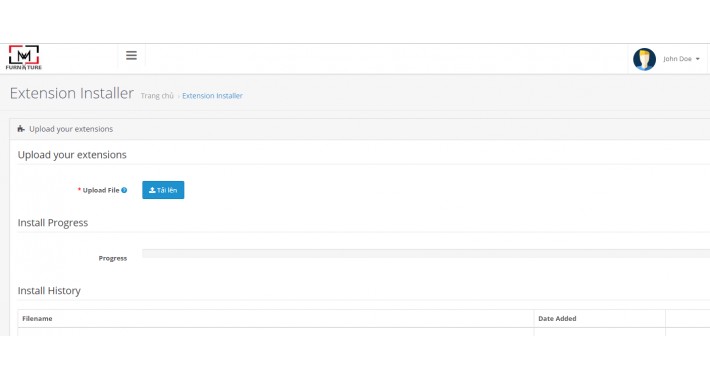Viewport: 710px width, 380px height.
Task: Click the Upload File label
Action: coord(101,190)
